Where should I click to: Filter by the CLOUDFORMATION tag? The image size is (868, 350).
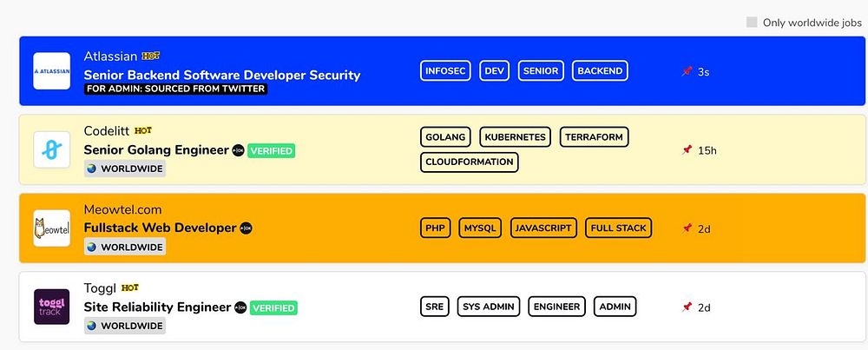click(470, 162)
